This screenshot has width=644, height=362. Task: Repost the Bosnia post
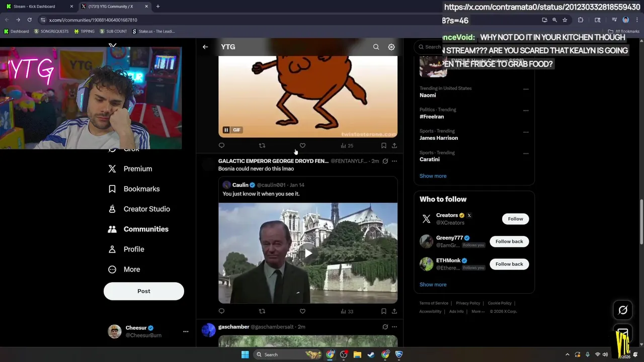(x=262, y=311)
